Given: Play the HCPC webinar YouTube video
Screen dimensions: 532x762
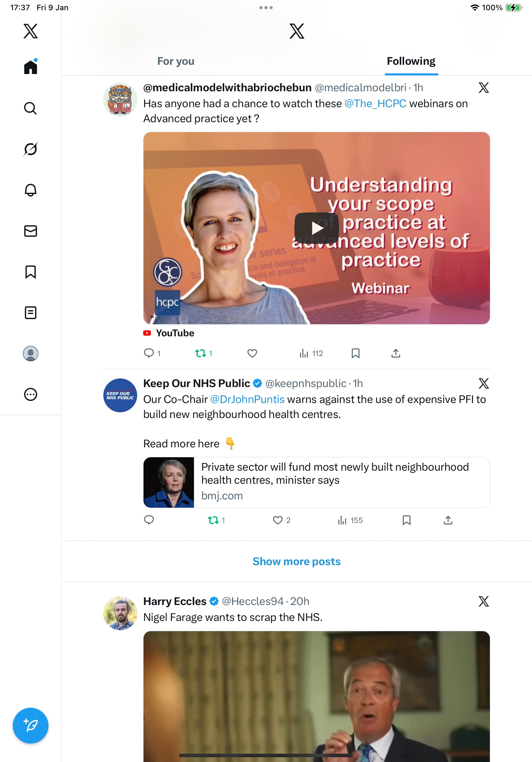Looking at the screenshot, I should tap(316, 228).
